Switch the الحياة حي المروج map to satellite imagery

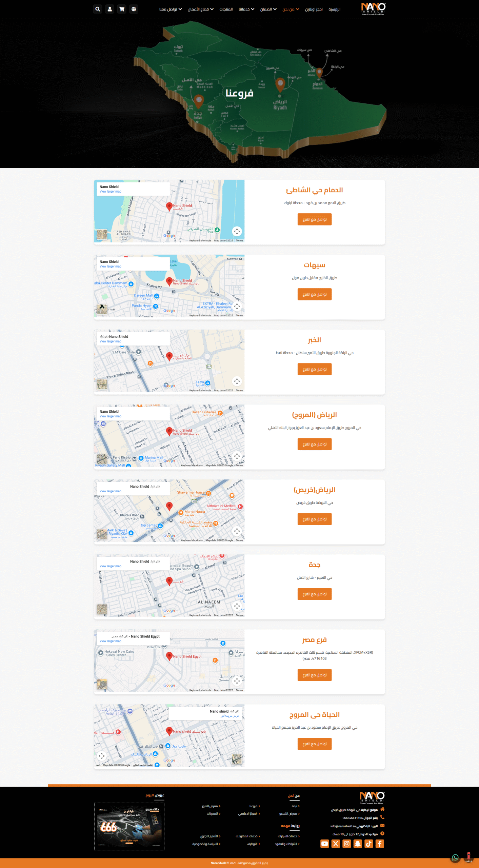point(237,759)
